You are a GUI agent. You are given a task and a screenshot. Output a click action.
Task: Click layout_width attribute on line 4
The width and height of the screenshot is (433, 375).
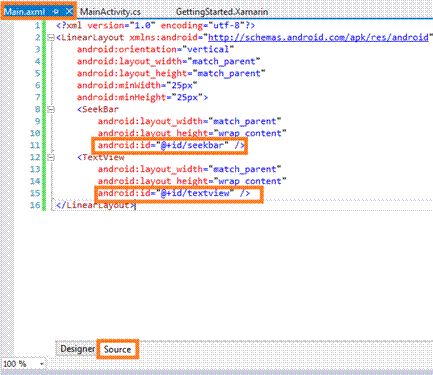pos(168,61)
